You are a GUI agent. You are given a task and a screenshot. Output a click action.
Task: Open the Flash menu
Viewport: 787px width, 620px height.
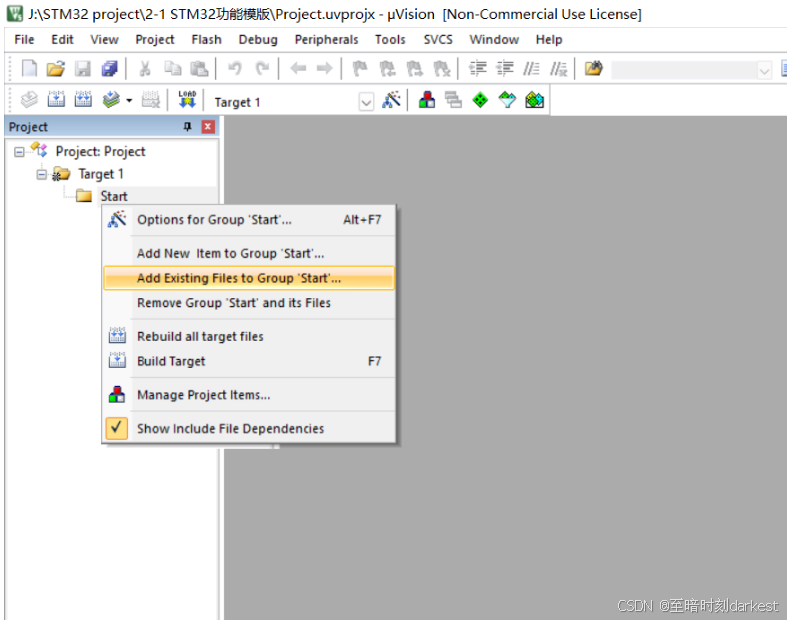[206, 40]
